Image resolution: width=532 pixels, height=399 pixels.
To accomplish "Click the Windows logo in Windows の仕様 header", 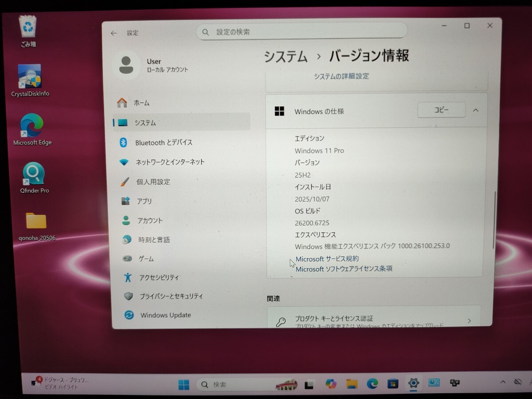I will [279, 111].
